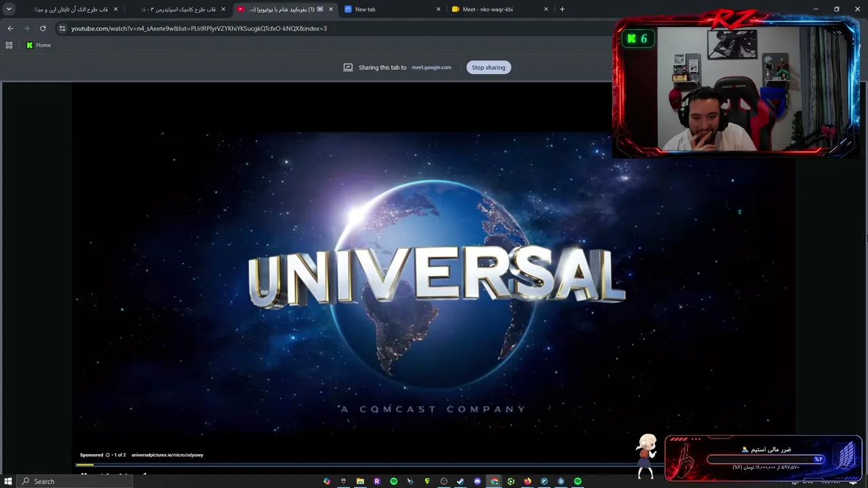
Task: Open the Epic Games taskbar icon
Action: [x=344, y=481]
